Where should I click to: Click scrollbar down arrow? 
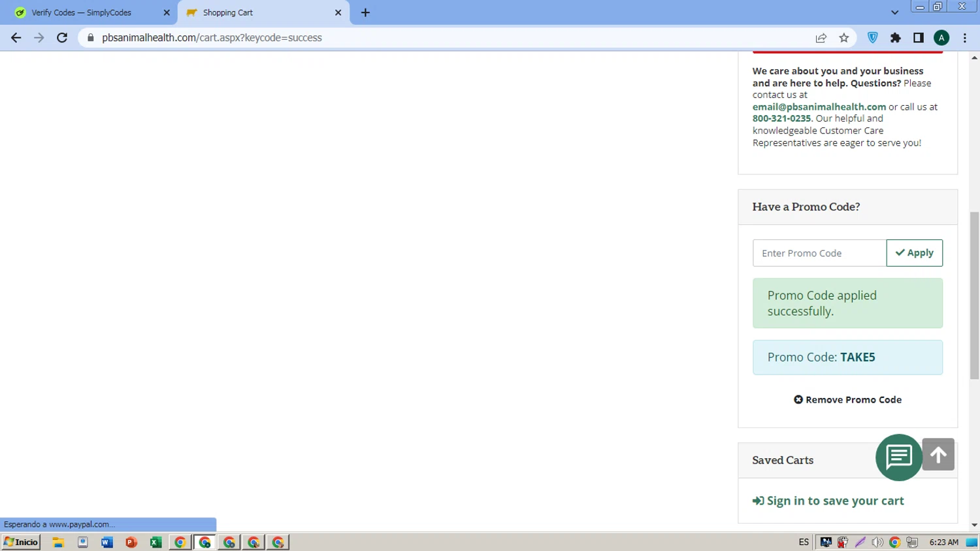(x=974, y=525)
